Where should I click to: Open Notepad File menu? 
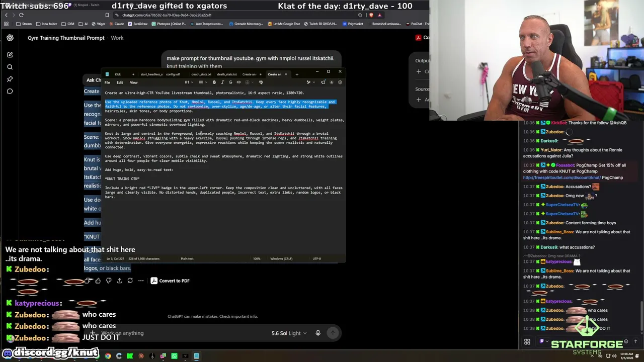107,82
